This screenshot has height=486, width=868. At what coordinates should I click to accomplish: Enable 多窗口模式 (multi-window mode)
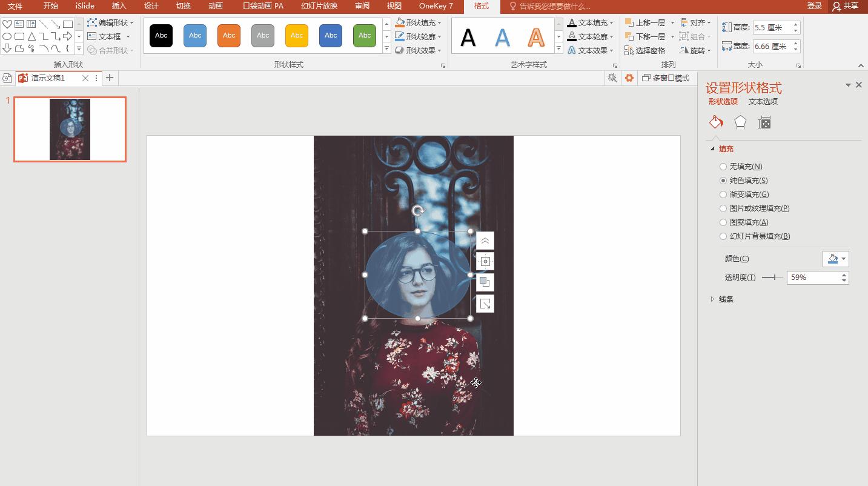point(666,78)
